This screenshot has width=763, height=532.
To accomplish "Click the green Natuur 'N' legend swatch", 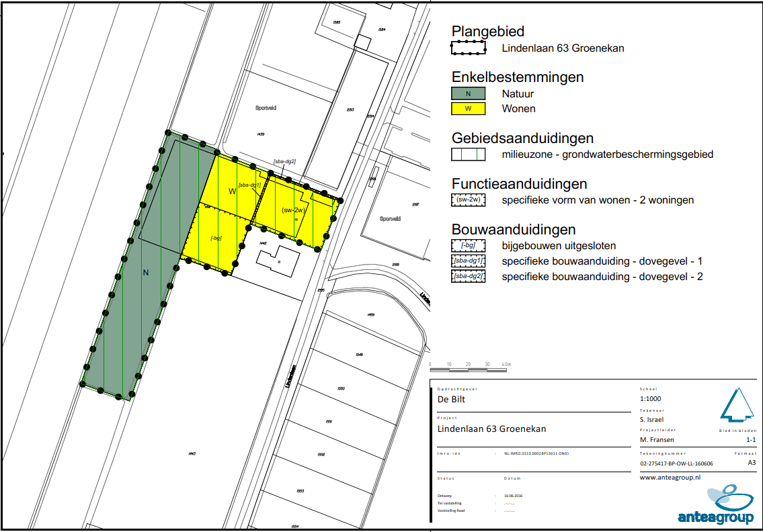I will pyautogui.click(x=468, y=94).
